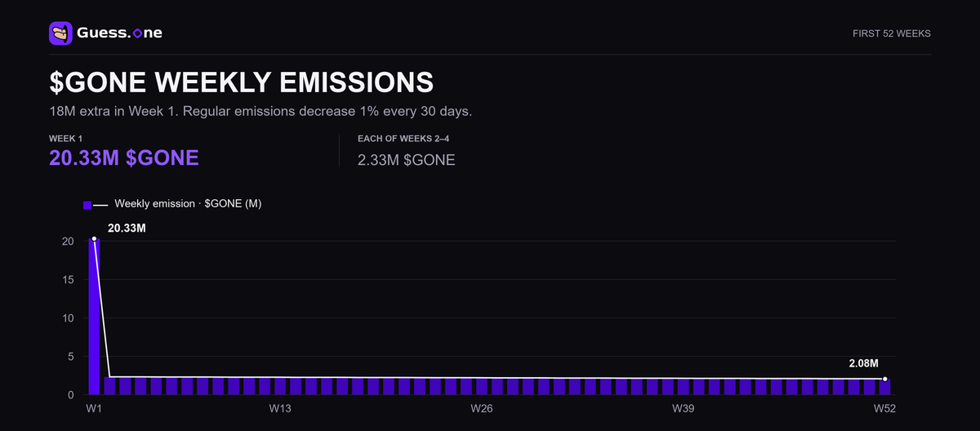Click the white data point at Week 52

(x=884, y=379)
